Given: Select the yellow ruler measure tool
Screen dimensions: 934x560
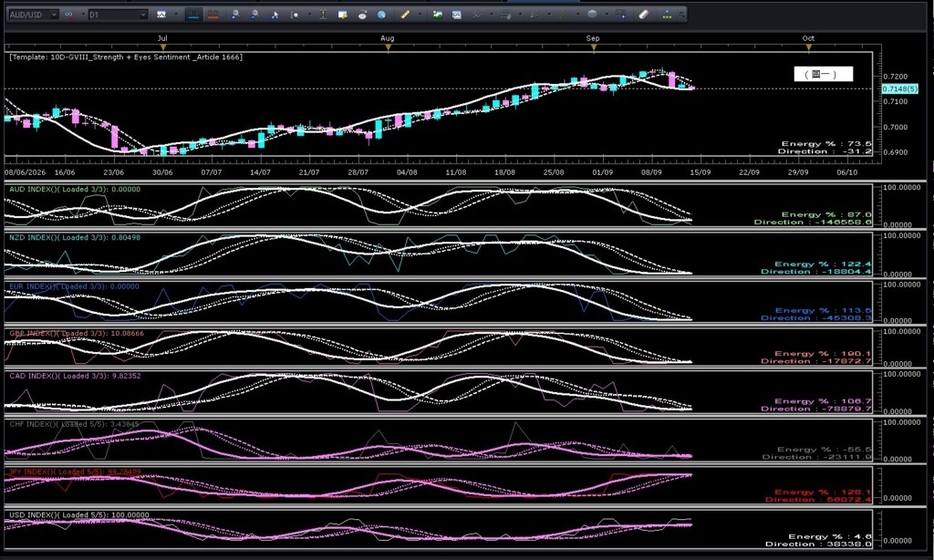Looking at the screenshot, I should (405, 15).
